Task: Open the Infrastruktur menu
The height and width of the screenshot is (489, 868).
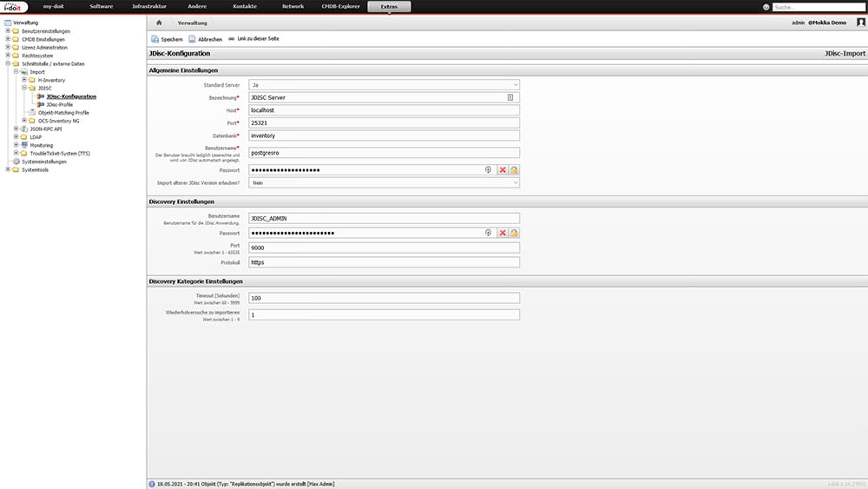Action: pyautogui.click(x=149, y=7)
